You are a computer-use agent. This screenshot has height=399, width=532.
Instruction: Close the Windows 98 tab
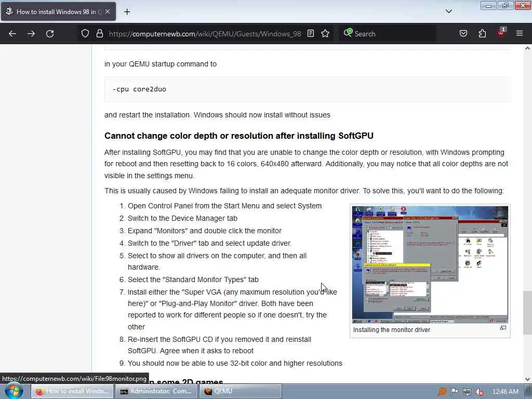tap(108, 11)
